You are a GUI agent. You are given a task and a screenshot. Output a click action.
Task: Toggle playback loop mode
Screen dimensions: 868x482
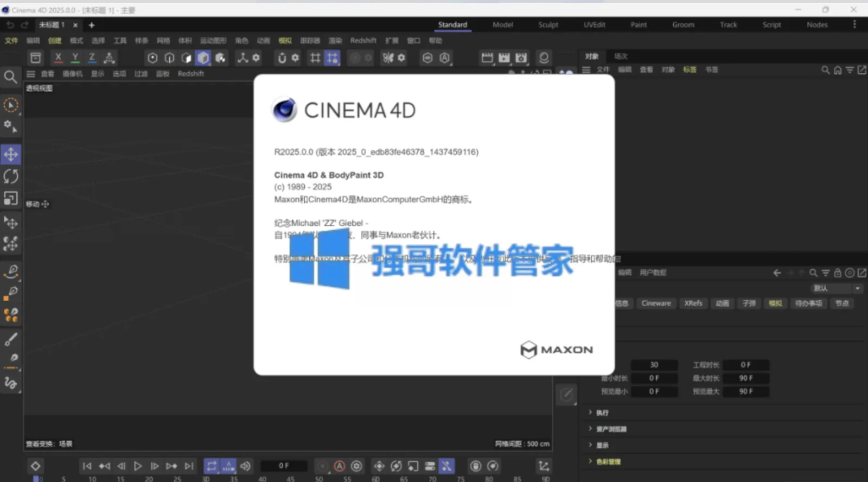tap(212, 466)
